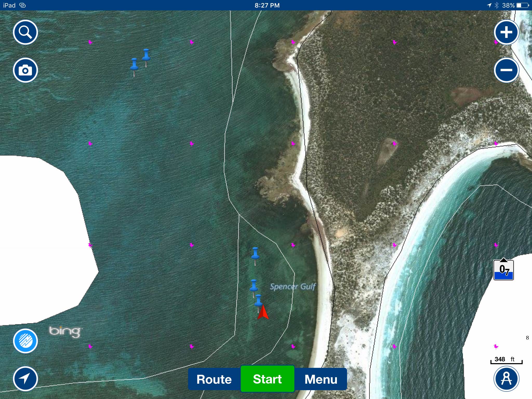
Task: Open the Menu button
Action: 321,379
